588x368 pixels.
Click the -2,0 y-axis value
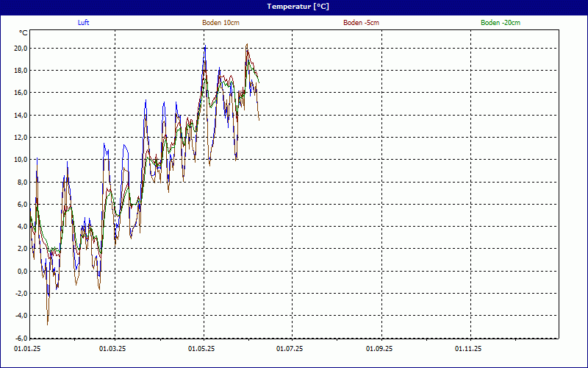pyautogui.click(x=21, y=293)
